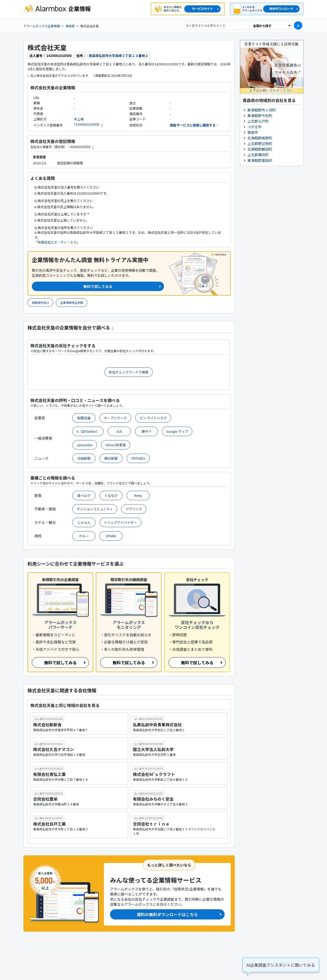Screen dimensions: 327x980
Task: Open the ツクリンク button
Action: (x=134, y=509)
